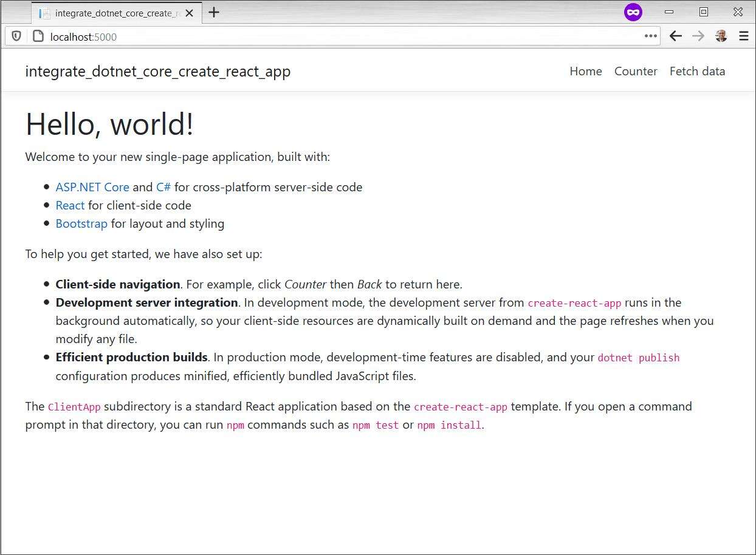Go forward with the right arrow
756x555 pixels.
coord(698,36)
